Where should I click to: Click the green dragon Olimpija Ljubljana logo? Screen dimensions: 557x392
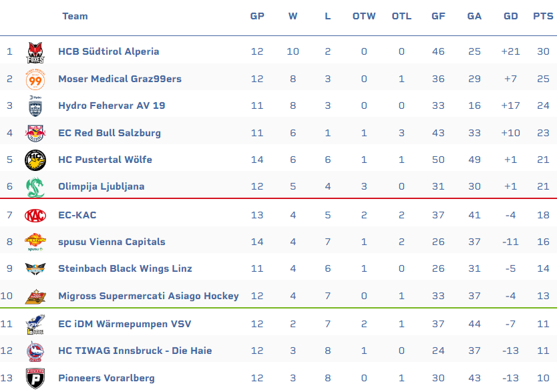(35, 187)
